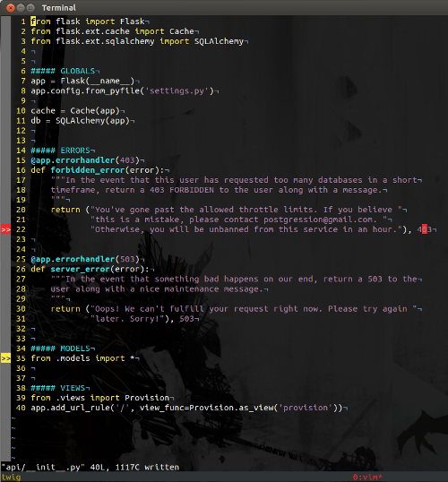Click the ##### VIEWS comment header
Screen dimensions: 448x482
(58, 388)
